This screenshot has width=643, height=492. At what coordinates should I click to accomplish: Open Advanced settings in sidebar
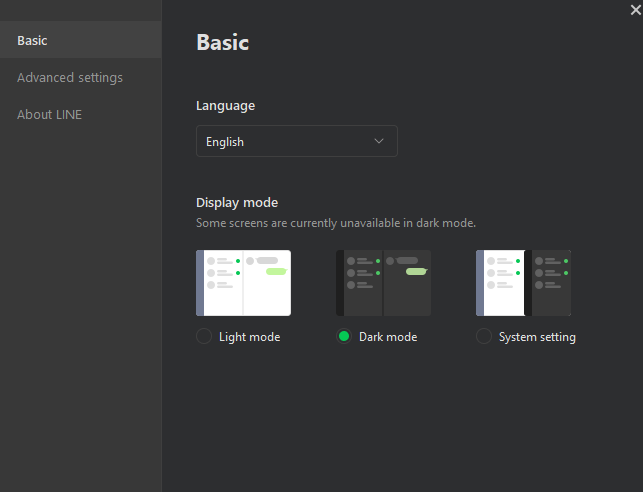coord(70,77)
